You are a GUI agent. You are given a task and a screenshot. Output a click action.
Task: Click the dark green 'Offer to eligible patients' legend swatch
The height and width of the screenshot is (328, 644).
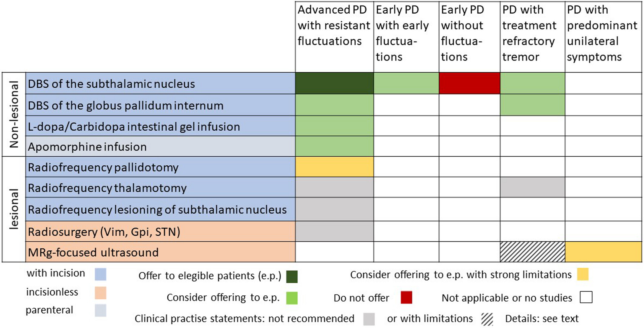pos(292,276)
